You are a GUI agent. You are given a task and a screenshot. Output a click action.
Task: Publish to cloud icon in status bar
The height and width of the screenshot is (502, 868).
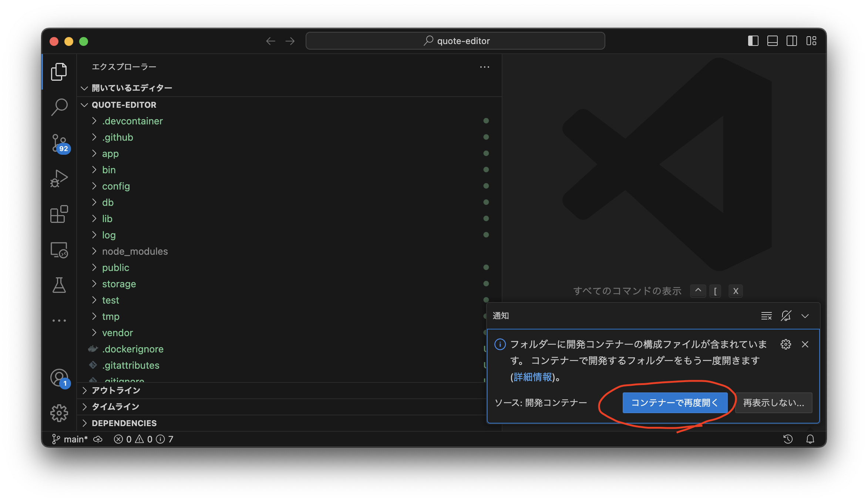(x=98, y=439)
